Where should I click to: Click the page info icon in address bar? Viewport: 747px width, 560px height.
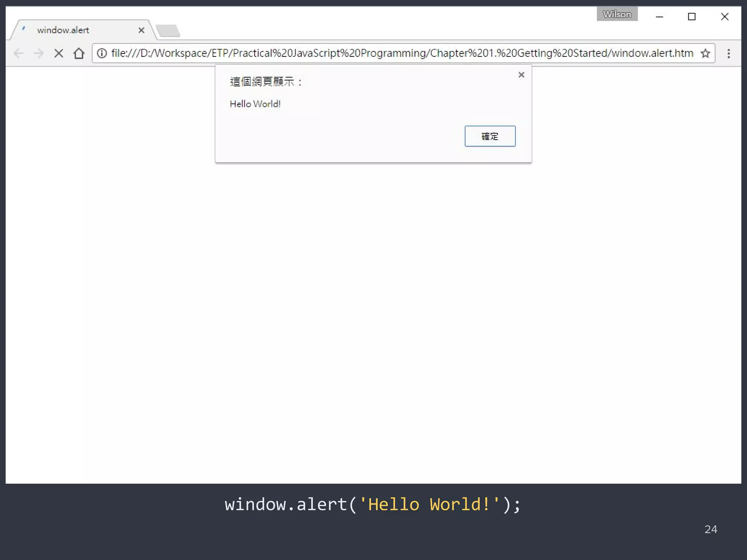click(101, 53)
